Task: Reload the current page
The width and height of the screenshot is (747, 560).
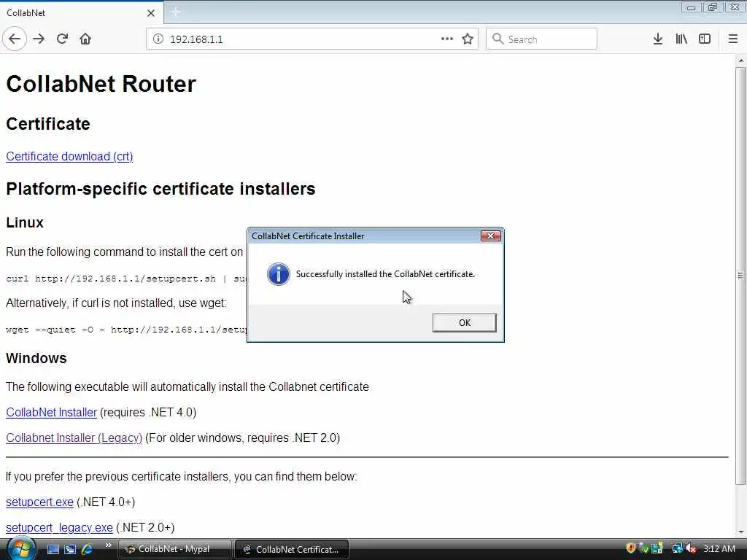Action: pyautogui.click(x=62, y=39)
